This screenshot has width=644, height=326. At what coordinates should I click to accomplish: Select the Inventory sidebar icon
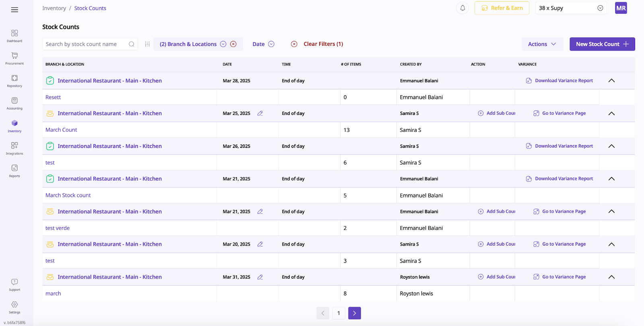(14, 123)
